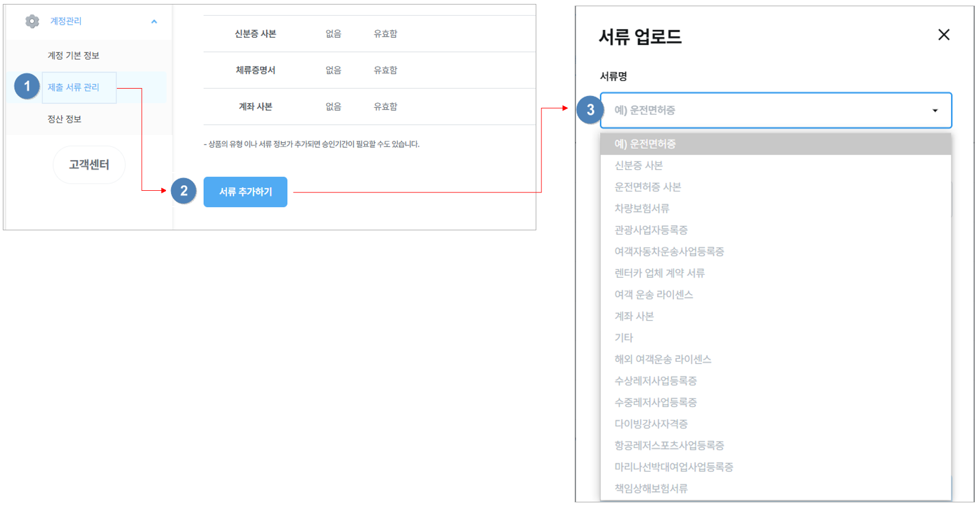The image size is (980, 508).
Task: Select 관광사업자등록증 option
Action: (651, 230)
